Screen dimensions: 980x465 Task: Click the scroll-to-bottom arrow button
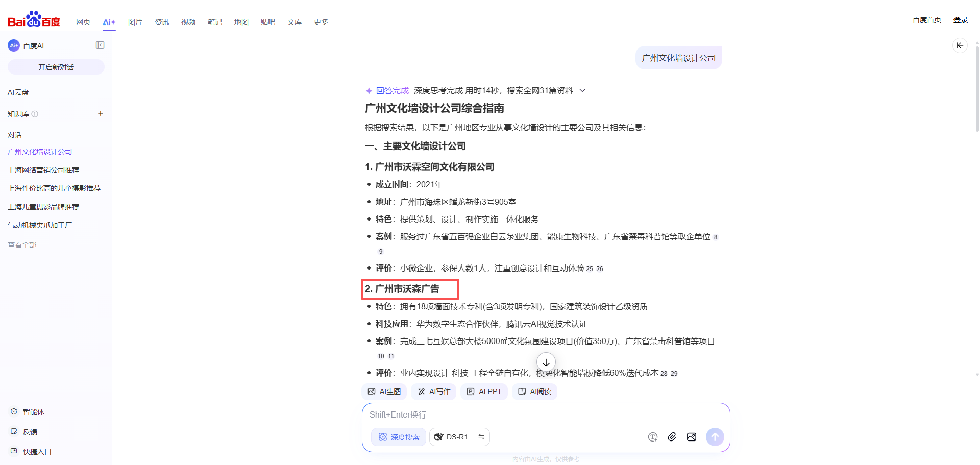pos(546,362)
